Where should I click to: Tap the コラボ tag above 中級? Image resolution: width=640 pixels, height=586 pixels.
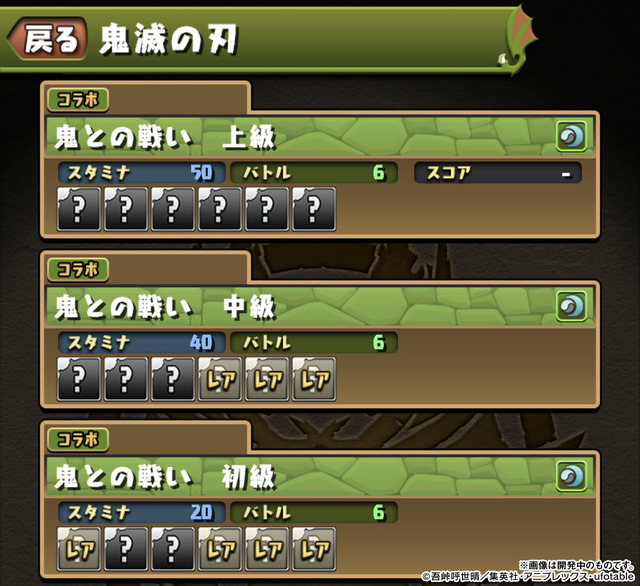pos(78,270)
